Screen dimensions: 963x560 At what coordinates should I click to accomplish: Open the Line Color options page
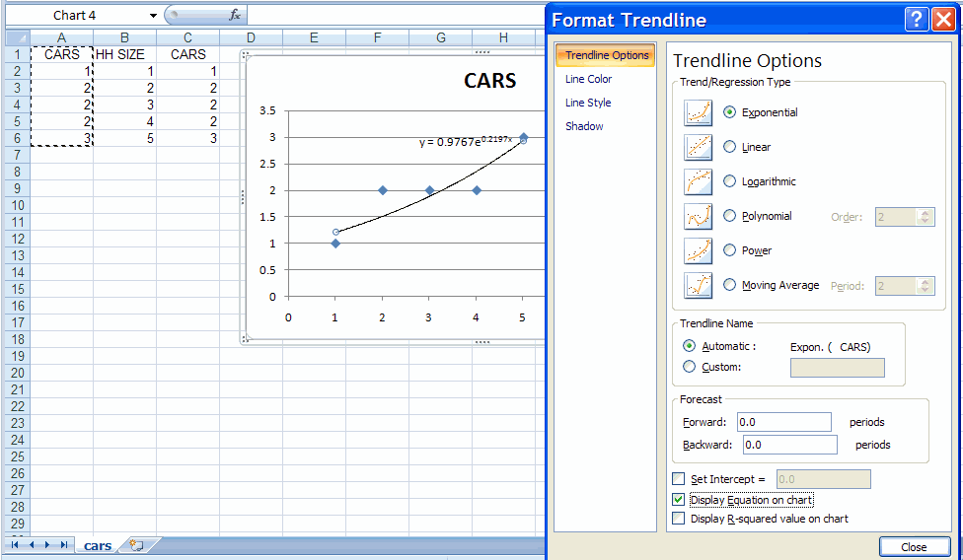coord(588,79)
